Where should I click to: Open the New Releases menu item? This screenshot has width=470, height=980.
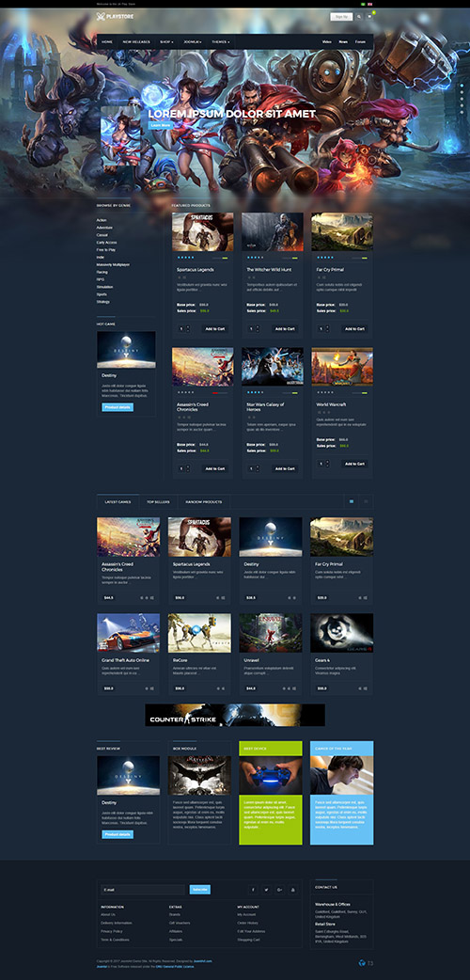coord(134,42)
